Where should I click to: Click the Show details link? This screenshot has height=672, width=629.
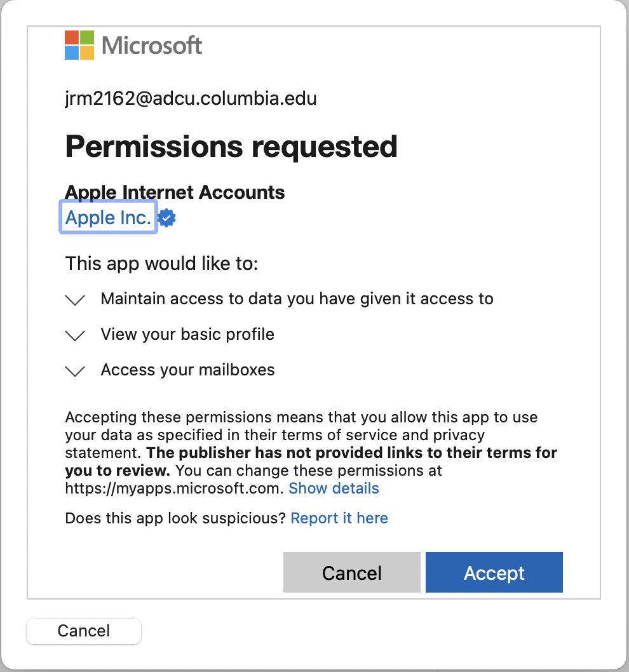pyautogui.click(x=334, y=488)
